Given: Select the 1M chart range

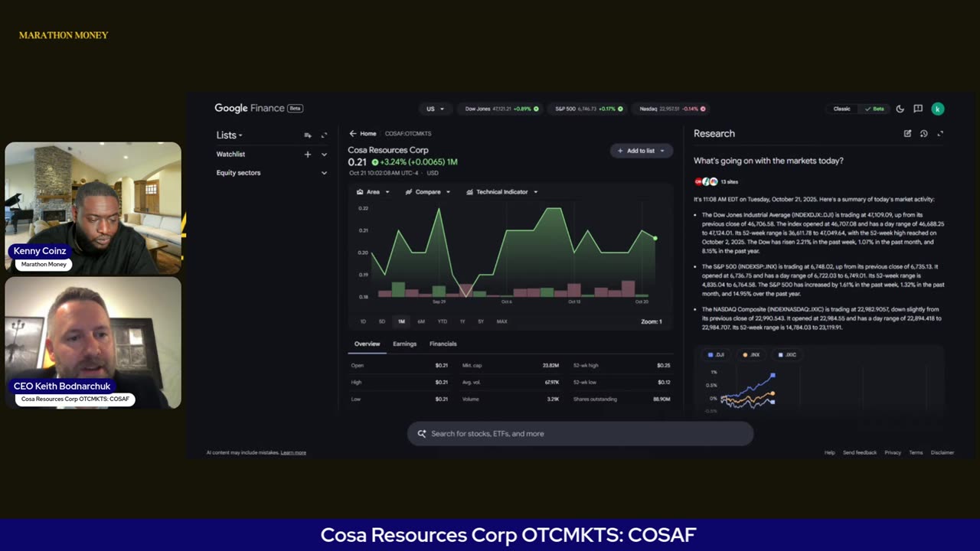Looking at the screenshot, I should 401,321.
